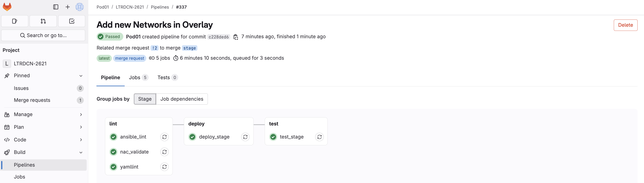The width and height of the screenshot is (644, 183).
Task: Open the user avatar menu
Action: pyautogui.click(x=79, y=7)
